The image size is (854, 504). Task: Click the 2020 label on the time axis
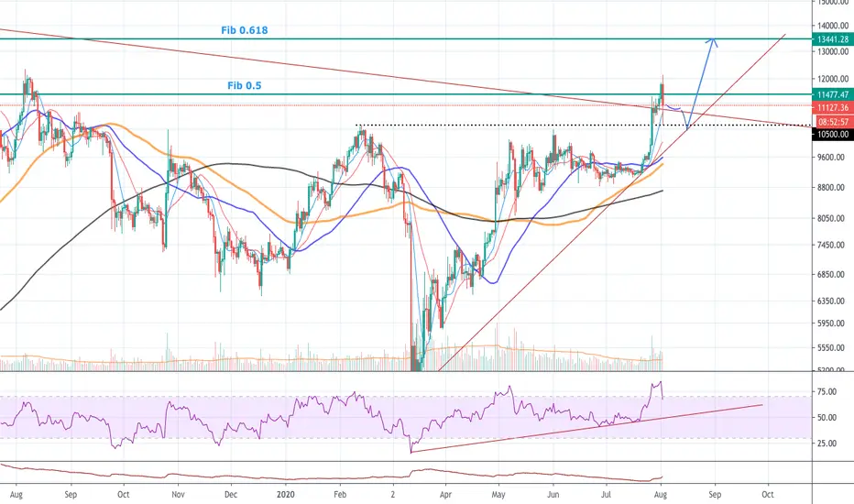point(285,495)
